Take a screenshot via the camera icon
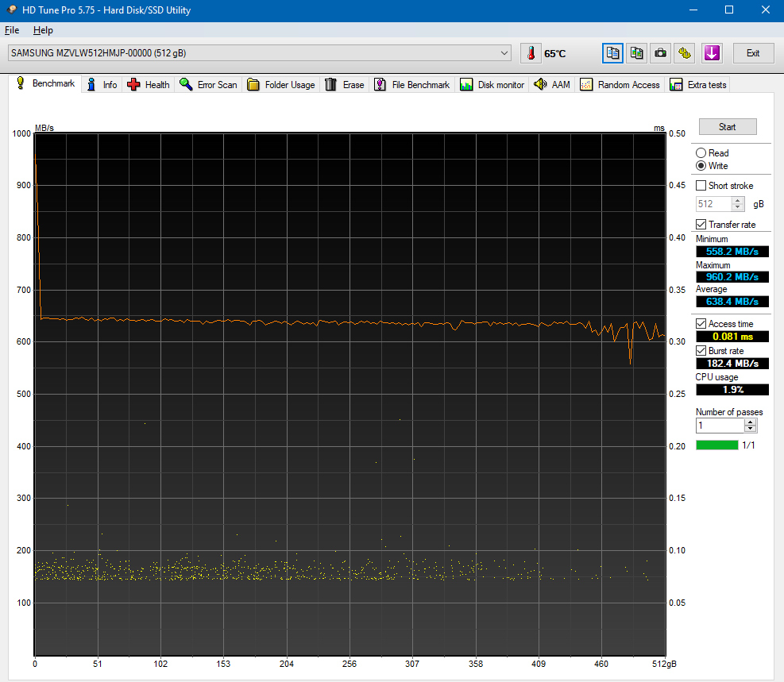This screenshot has height=682, width=784. [x=660, y=52]
